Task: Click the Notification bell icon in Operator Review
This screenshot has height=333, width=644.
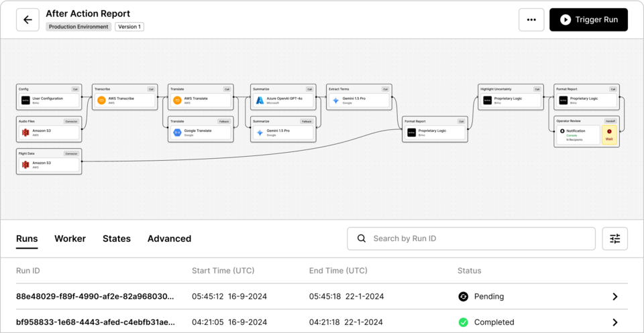Action: pyautogui.click(x=561, y=131)
